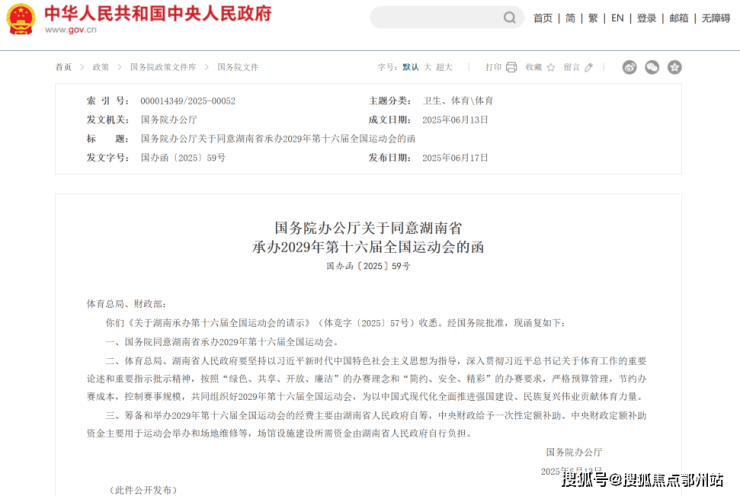Set font size to 大
The width and height of the screenshot is (740, 496).
coord(427,67)
